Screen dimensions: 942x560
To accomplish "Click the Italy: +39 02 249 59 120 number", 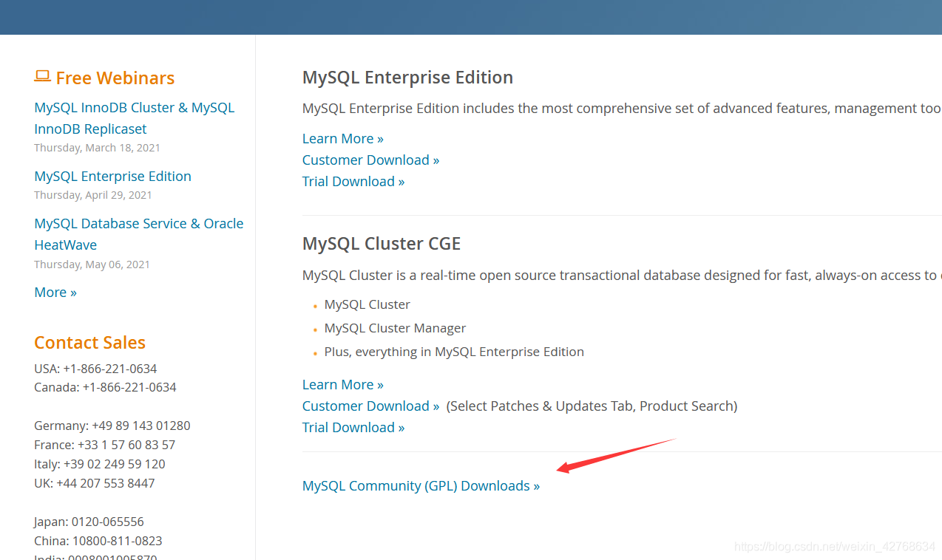I will point(100,464).
